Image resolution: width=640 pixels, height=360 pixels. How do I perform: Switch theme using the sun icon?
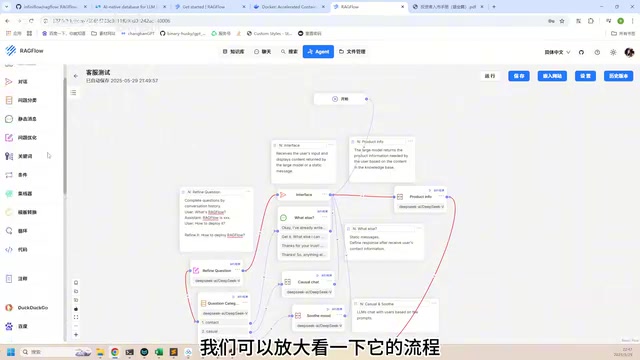613,52
